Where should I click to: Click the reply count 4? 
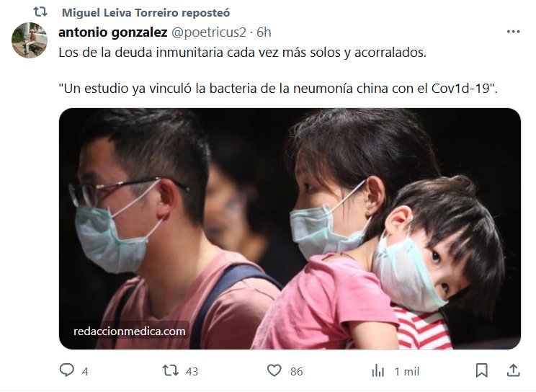tap(85, 372)
